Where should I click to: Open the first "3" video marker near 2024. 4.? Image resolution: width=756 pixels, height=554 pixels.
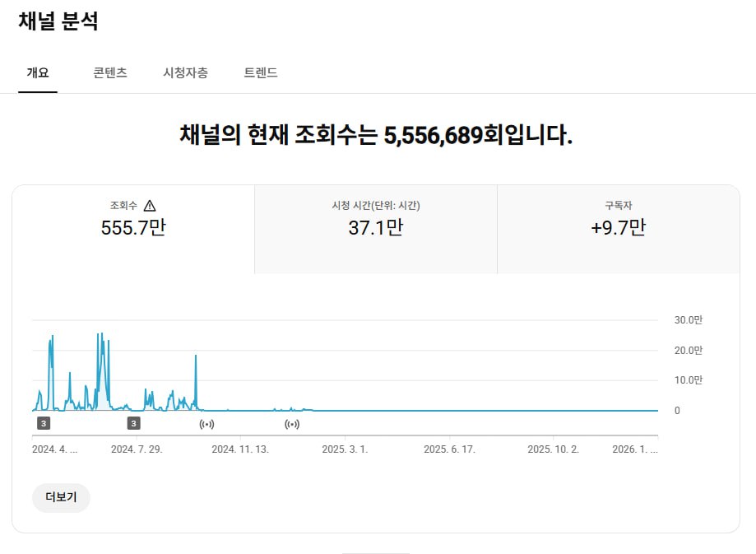coord(44,424)
